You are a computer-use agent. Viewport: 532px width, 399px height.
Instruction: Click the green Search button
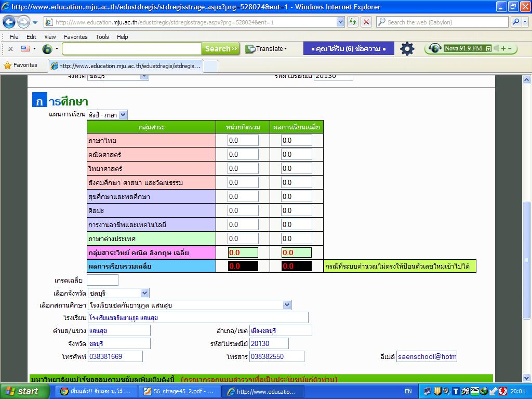click(221, 49)
